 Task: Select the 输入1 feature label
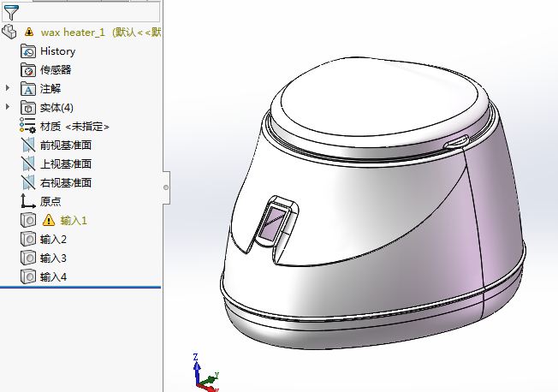[x=74, y=221]
